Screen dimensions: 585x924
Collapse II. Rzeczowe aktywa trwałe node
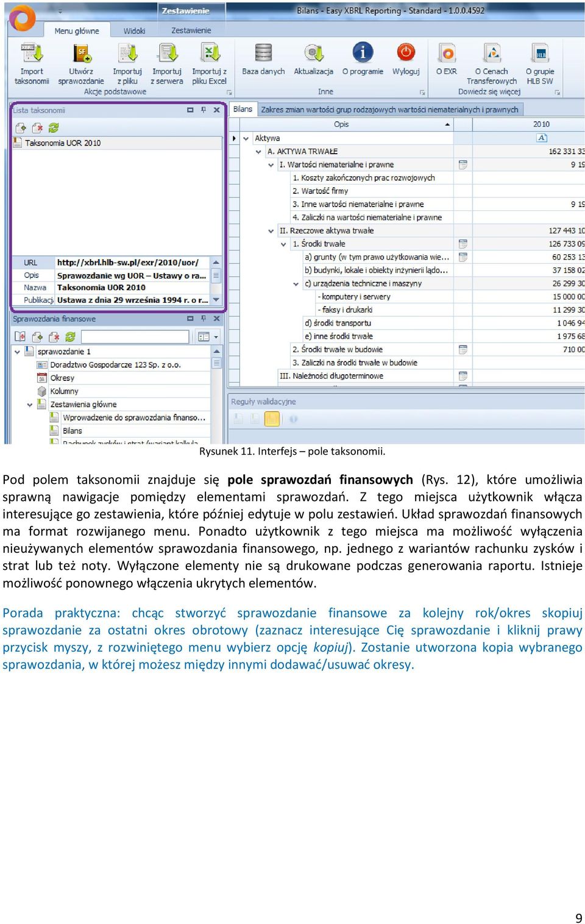271,231
